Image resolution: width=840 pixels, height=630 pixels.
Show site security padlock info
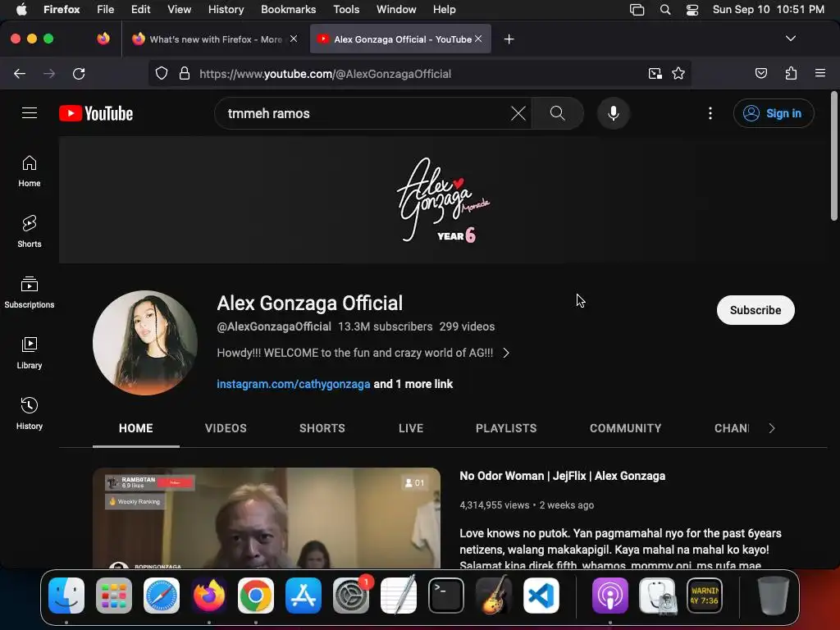click(185, 73)
